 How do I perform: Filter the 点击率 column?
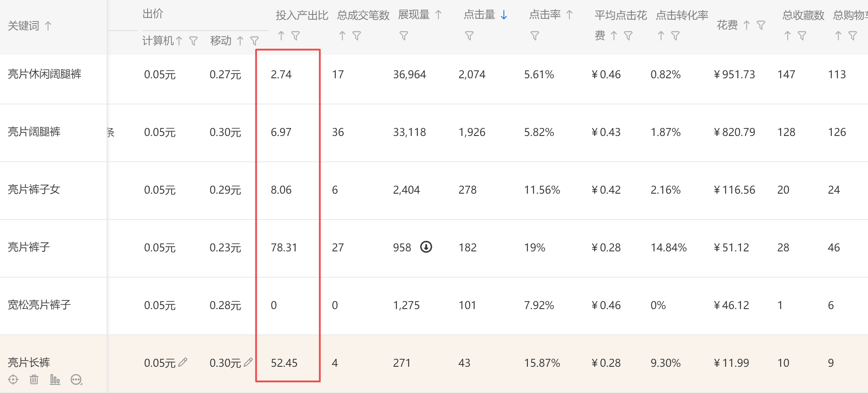coord(535,36)
